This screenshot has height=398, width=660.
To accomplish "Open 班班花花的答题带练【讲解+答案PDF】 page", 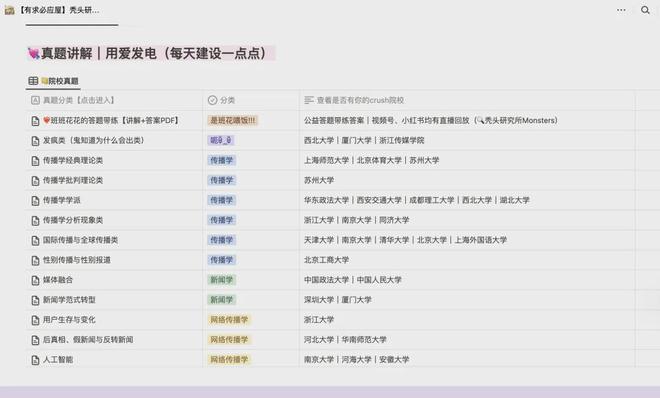I will [111, 120].
